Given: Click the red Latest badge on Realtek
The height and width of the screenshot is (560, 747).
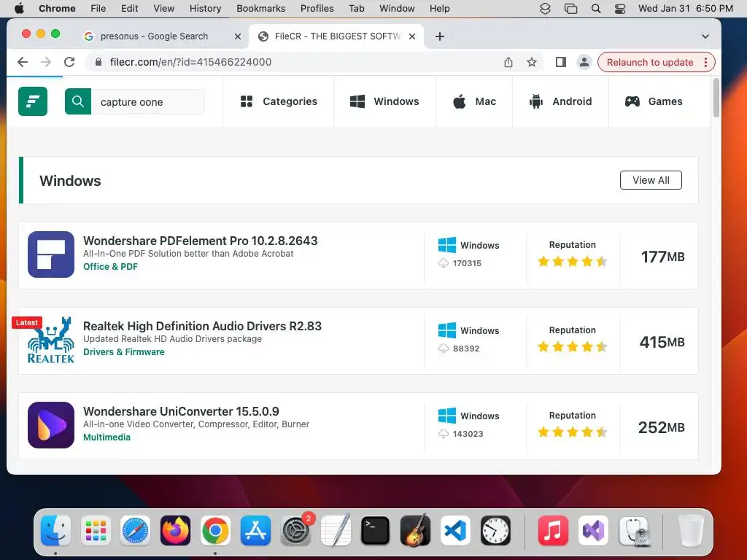Looking at the screenshot, I should (27, 323).
